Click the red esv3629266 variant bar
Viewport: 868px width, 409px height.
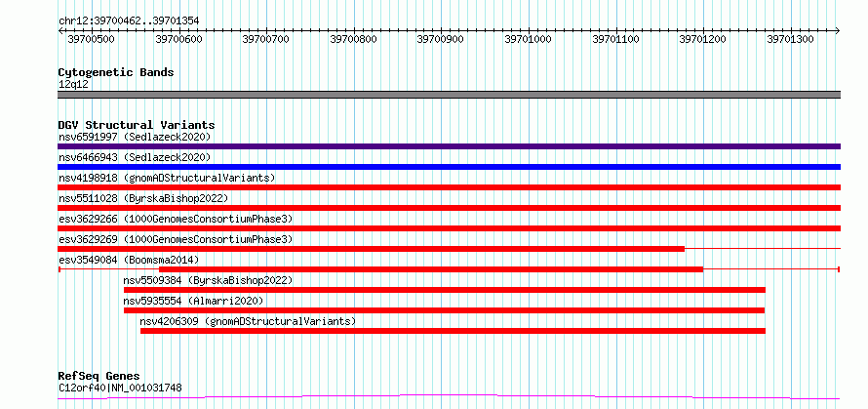(x=449, y=228)
